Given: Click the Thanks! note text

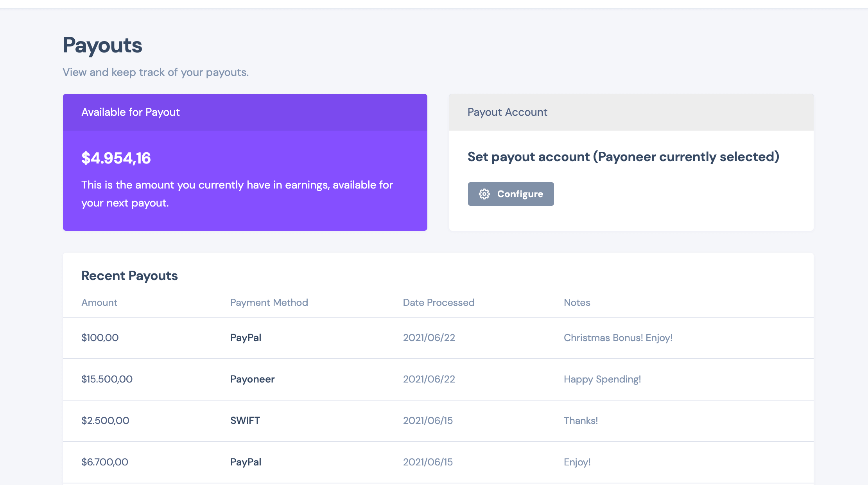Looking at the screenshot, I should 581,420.
